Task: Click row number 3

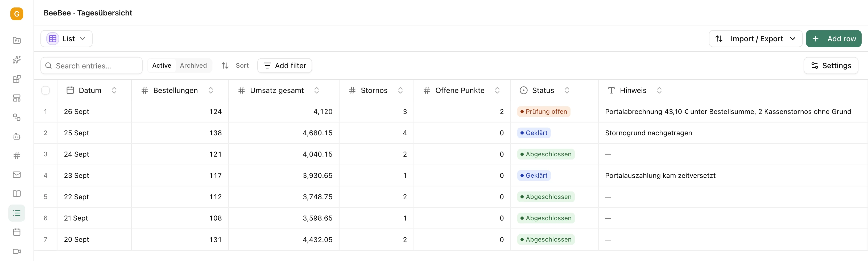Action: click(x=46, y=154)
